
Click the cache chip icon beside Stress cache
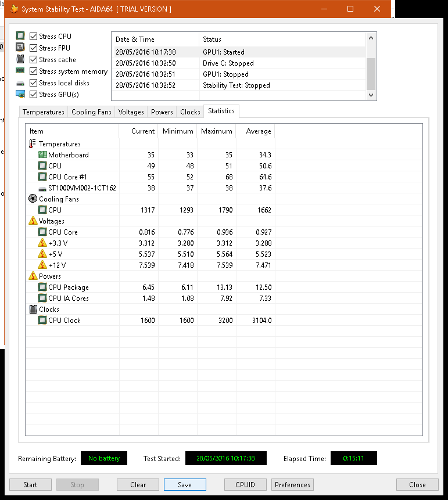20,59
